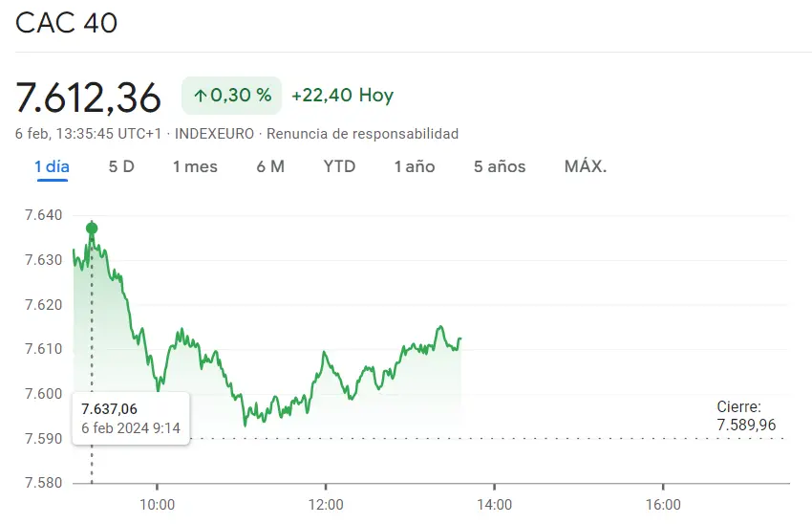812x524 pixels.
Task: Switch to the "5 D" tab
Action: tap(121, 166)
